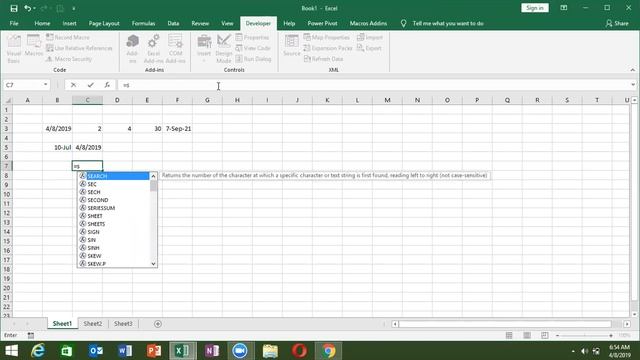Select cell B5 containing 10-Jul
This screenshot has width=640, height=360.
pyautogui.click(x=57, y=147)
